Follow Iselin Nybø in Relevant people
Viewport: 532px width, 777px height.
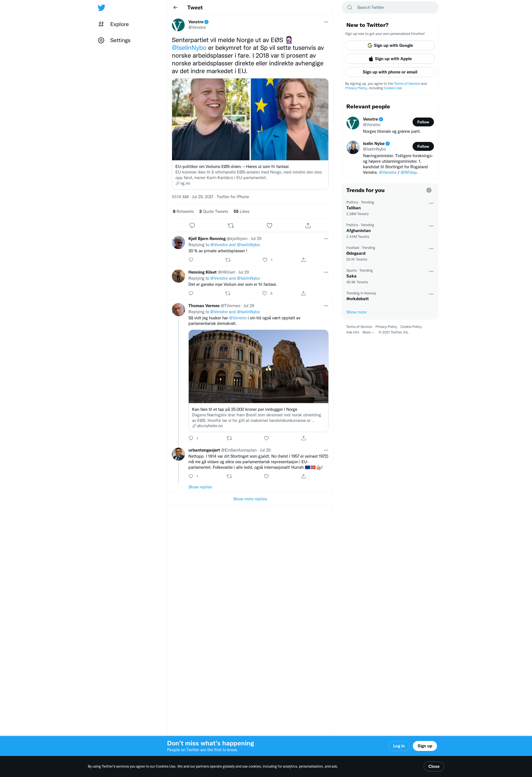pyautogui.click(x=423, y=146)
